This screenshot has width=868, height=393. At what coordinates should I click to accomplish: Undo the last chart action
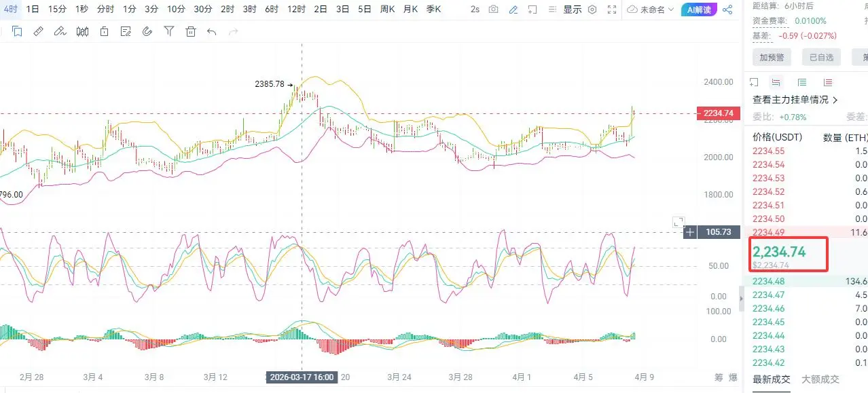point(212,31)
